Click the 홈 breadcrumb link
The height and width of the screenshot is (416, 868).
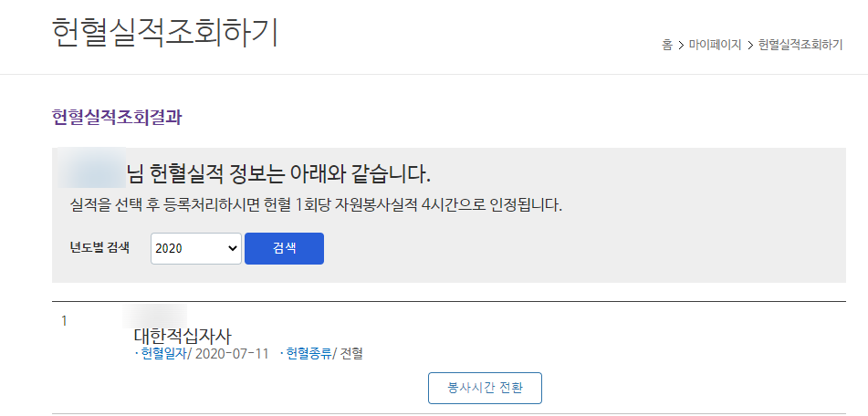click(x=667, y=45)
